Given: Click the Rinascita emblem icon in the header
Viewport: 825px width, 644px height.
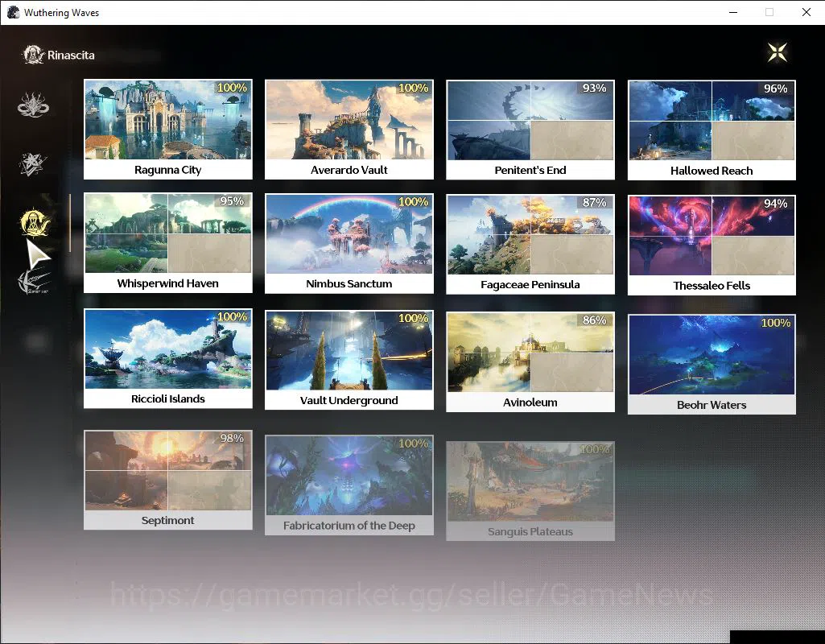Looking at the screenshot, I should tap(33, 55).
